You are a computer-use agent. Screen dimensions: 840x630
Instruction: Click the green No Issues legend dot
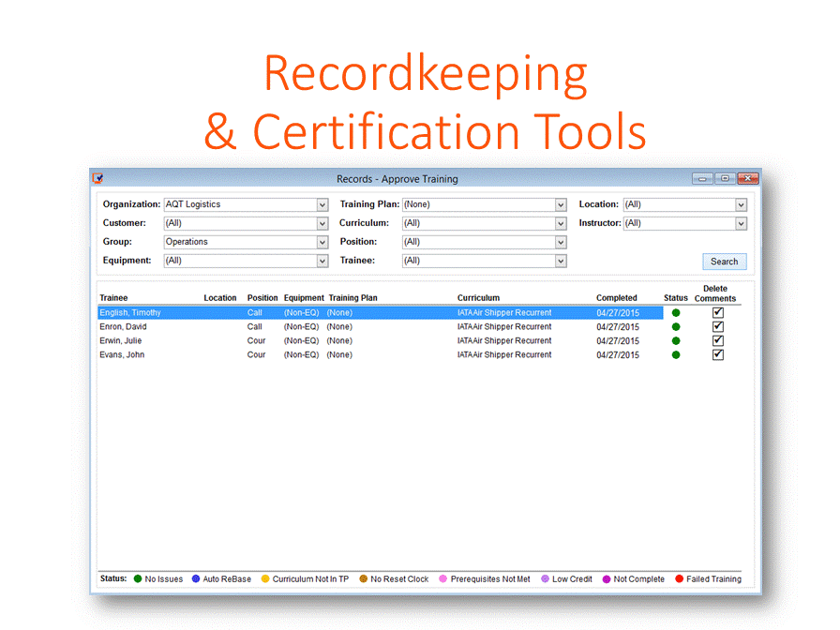138,579
